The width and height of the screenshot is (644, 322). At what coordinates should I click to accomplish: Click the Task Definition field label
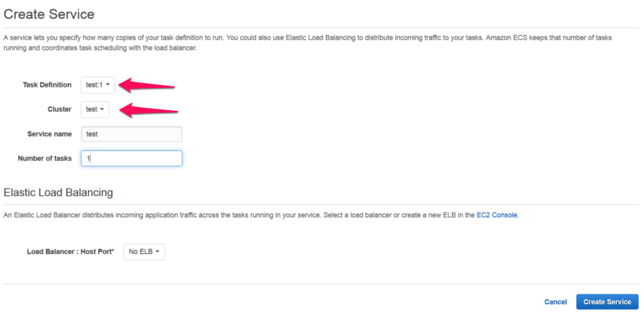[x=47, y=85]
